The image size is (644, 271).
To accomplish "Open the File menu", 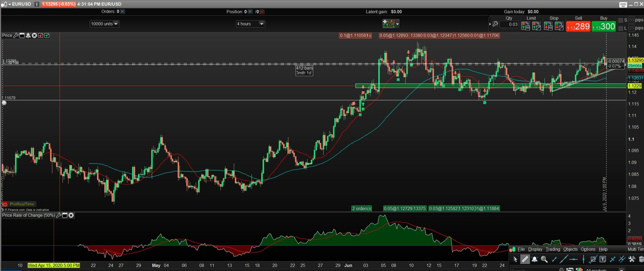I will tap(521, 249).
